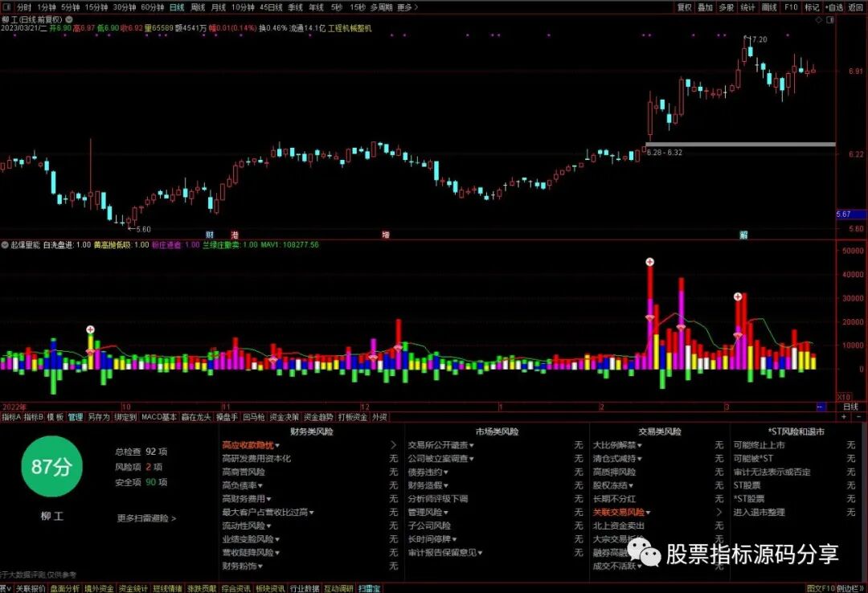Click the 港 event marker under the candlestick chart
The width and height of the screenshot is (868, 593).
235,235
